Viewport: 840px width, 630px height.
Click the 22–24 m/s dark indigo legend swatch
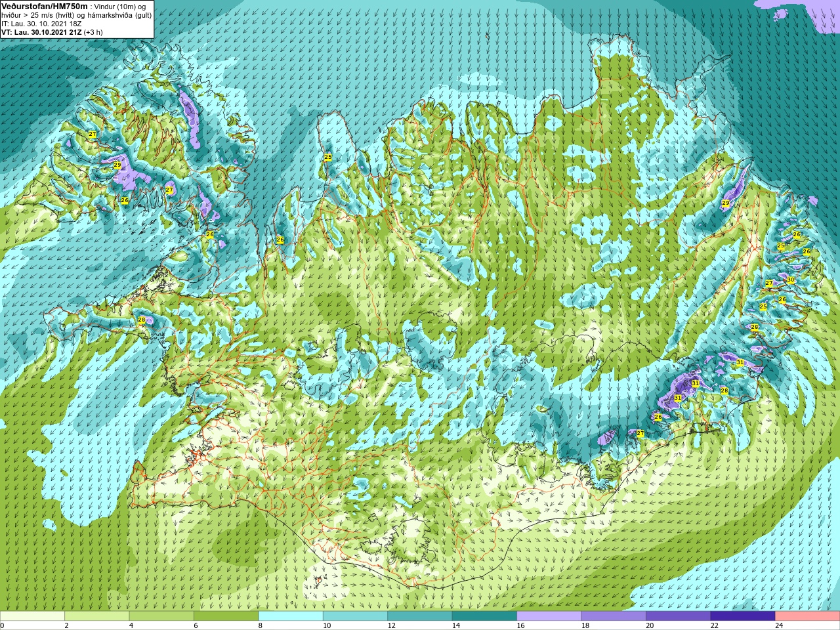click(x=743, y=616)
